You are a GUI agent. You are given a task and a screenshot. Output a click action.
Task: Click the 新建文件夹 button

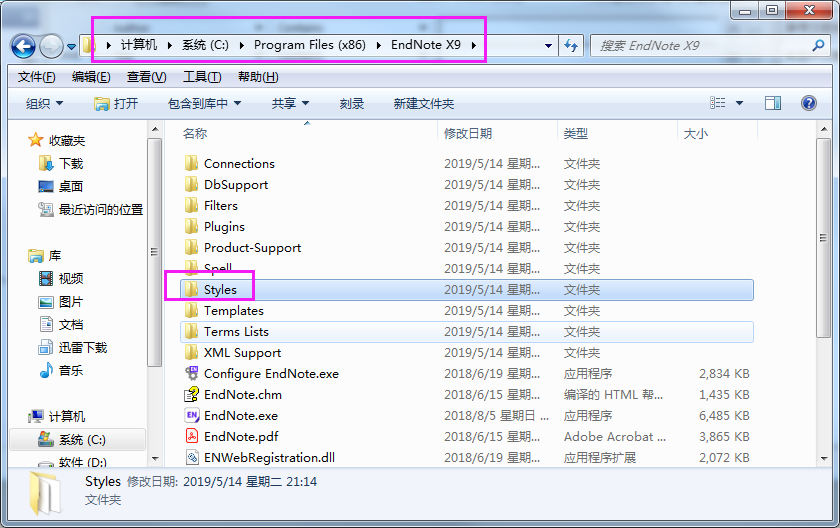(424, 103)
